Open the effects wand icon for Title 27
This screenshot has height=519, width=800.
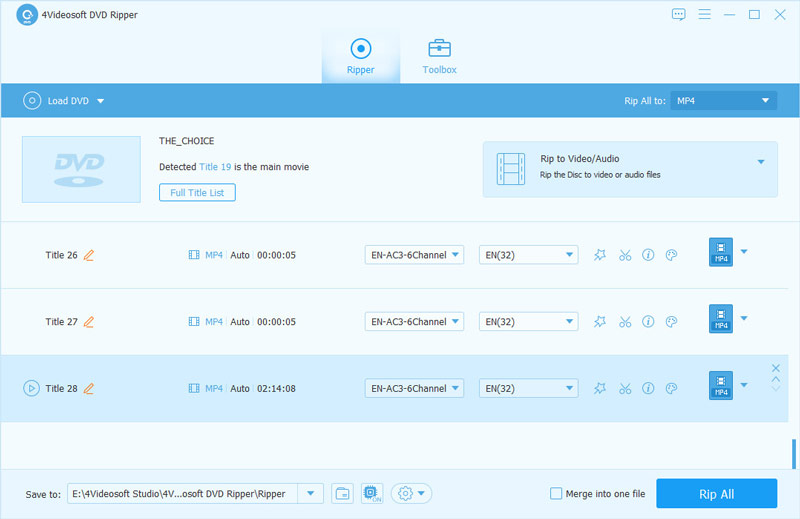600,322
